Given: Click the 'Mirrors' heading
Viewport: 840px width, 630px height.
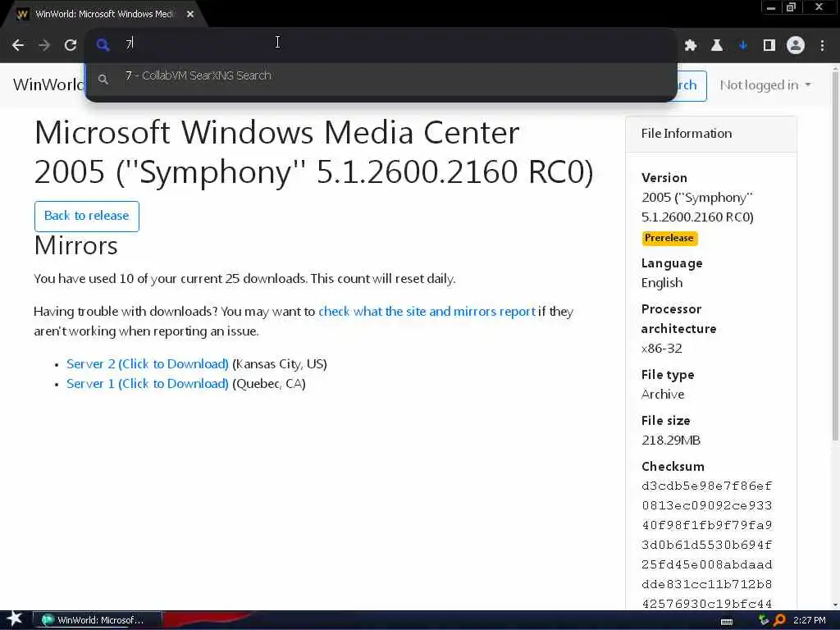Looking at the screenshot, I should [x=76, y=245].
